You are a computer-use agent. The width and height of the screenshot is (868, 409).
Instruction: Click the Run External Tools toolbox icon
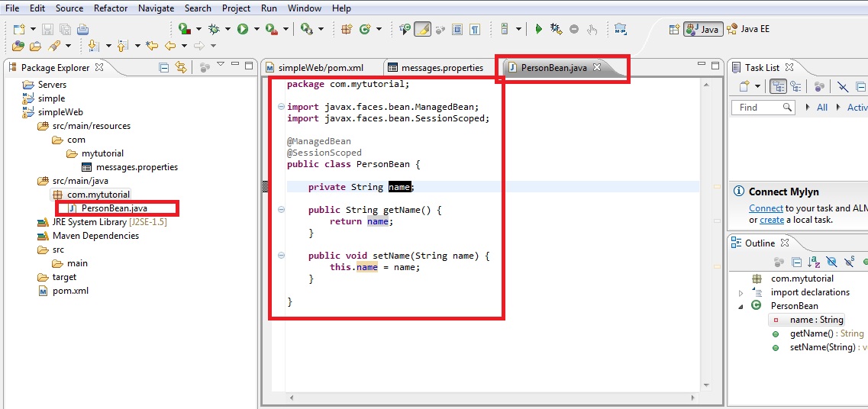coord(271,29)
